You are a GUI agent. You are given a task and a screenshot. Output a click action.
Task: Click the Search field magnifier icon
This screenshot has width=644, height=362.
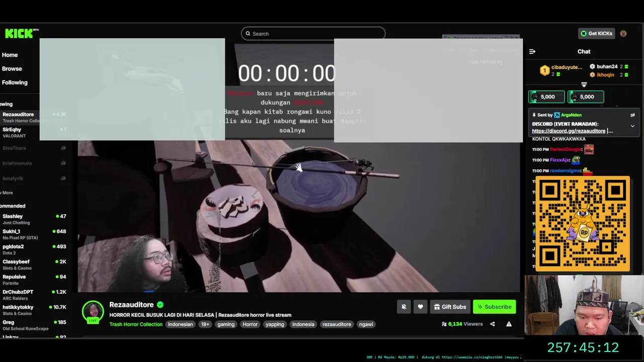[x=248, y=34]
